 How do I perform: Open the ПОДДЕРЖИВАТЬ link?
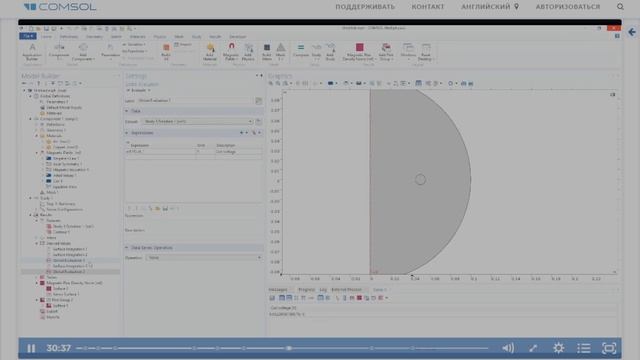pyautogui.click(x=365, y=7)
